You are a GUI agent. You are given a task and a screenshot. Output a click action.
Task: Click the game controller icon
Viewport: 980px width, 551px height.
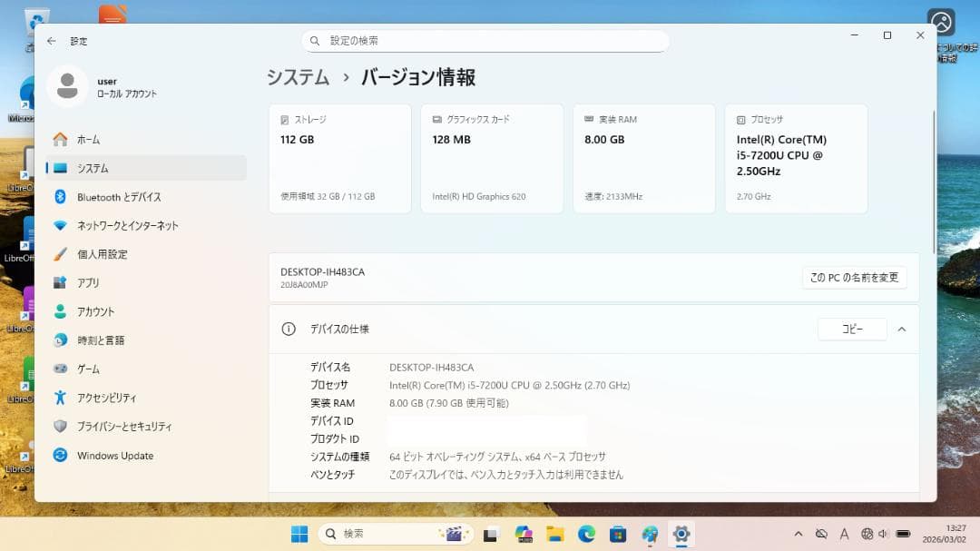(60, 369)
